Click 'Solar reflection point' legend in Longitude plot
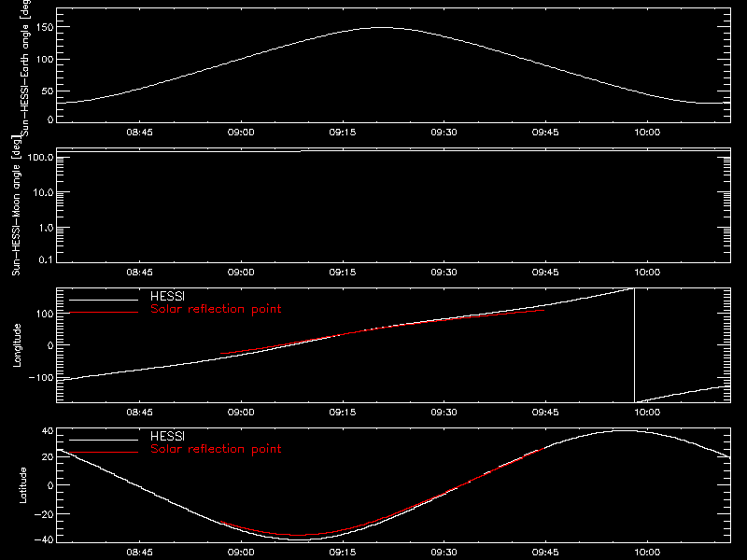The height and width of the screenshot is (560, 747). pyautogui.click(x=217, y=309)
